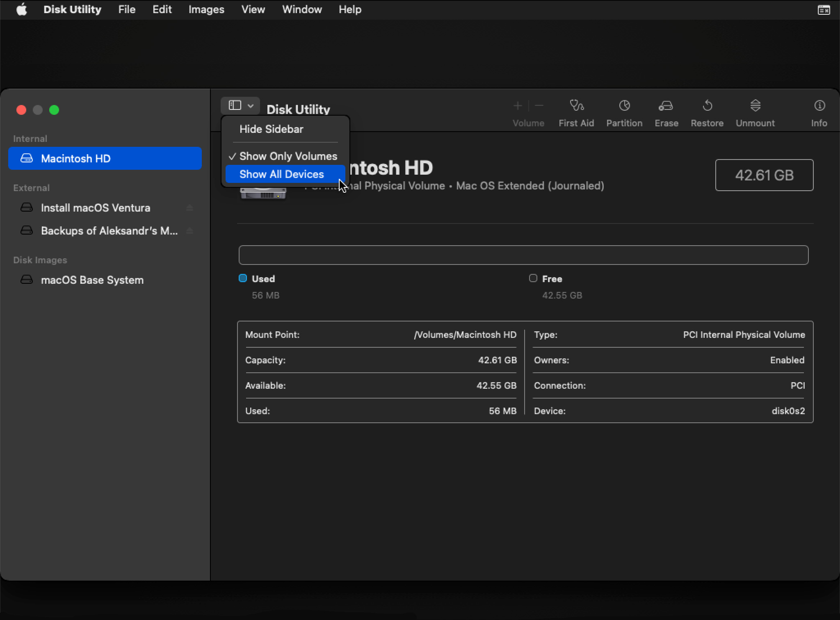Click the Disk Utility window title
The width and height of the screenshot is (840, 620).
click(298, 109)
